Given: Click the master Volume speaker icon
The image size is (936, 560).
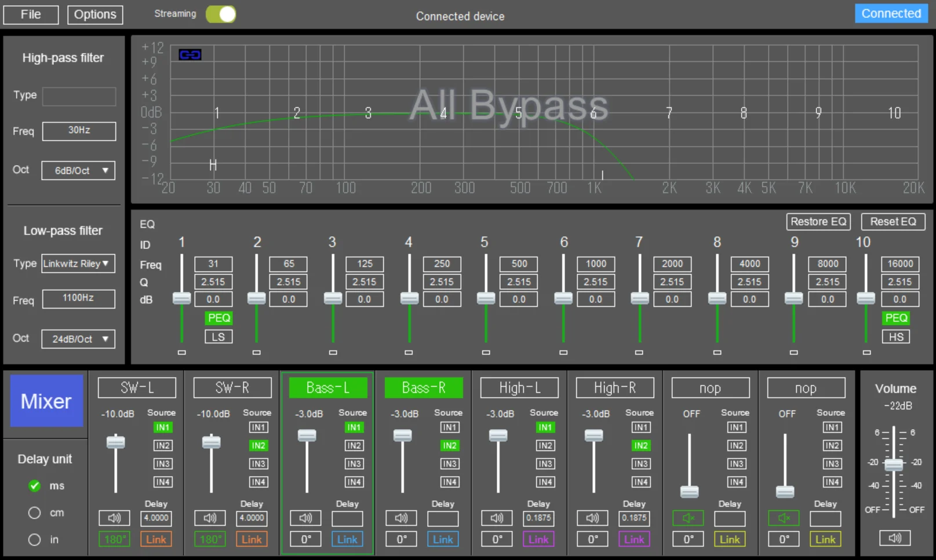Looking at the screenshot, I should (x=895, y=538).
